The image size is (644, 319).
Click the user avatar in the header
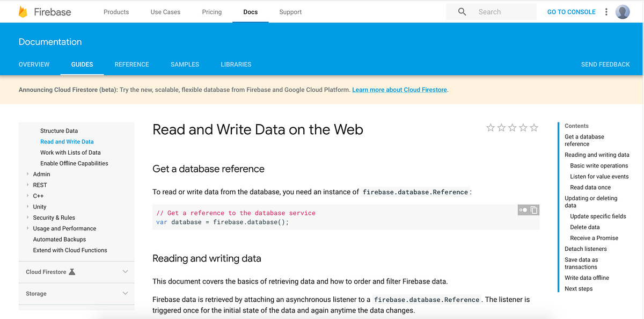pyautogui.click(x=623, y=11)
